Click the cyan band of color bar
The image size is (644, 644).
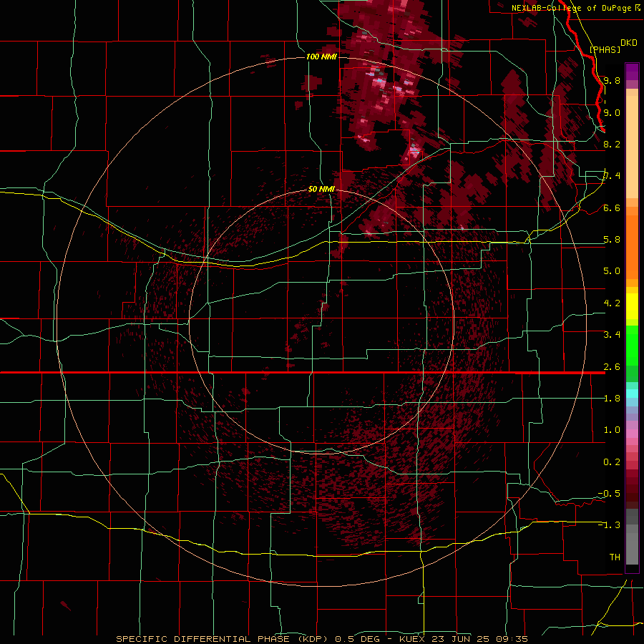point(632,394)
